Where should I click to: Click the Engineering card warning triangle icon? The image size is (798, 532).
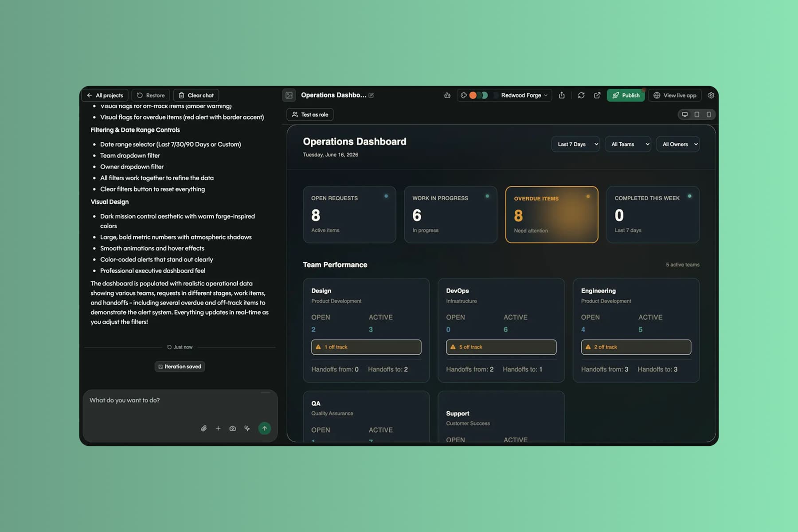click(588, 347)
